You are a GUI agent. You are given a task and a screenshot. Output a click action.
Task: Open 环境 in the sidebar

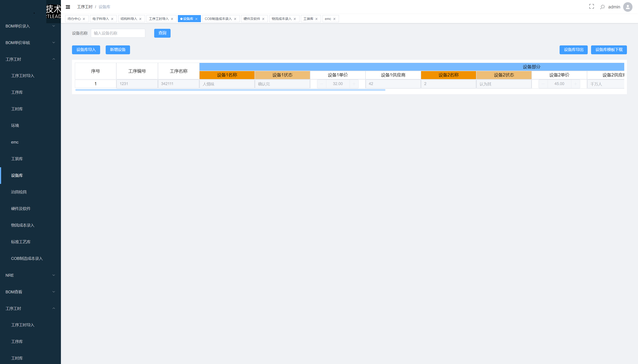pyautogui.click(x=30, y=125)
